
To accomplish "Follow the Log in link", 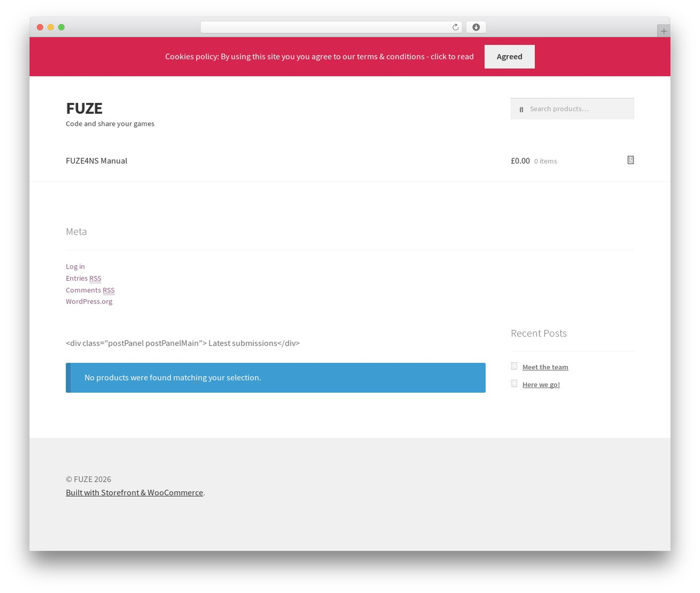I will [x=75, y=266].
